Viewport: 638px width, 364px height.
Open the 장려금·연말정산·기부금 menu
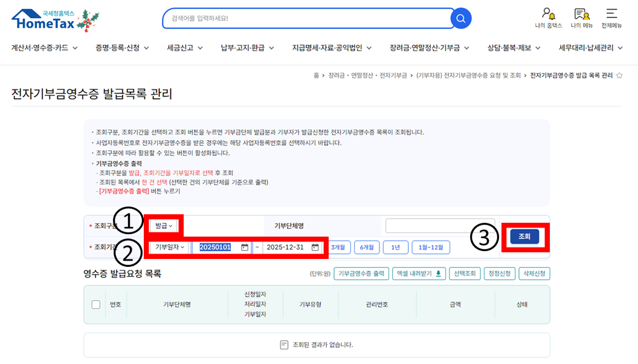[x=429, y=48]
